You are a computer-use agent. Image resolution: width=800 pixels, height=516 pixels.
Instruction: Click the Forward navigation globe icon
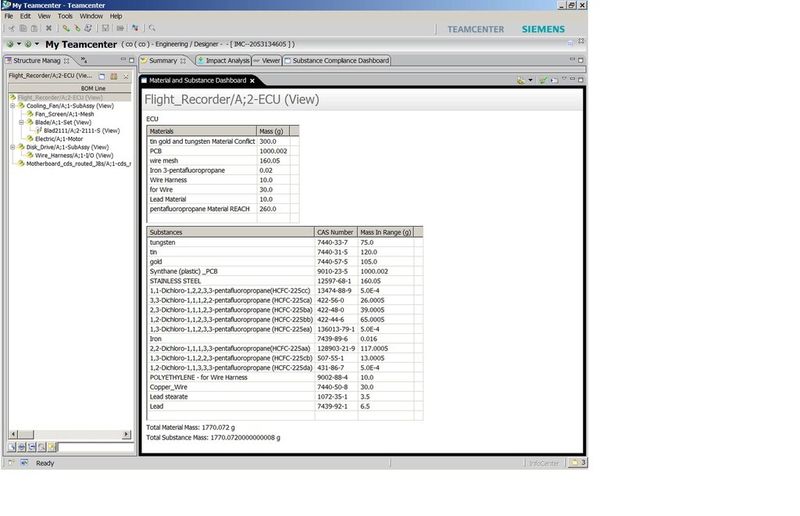coord(28,44)
